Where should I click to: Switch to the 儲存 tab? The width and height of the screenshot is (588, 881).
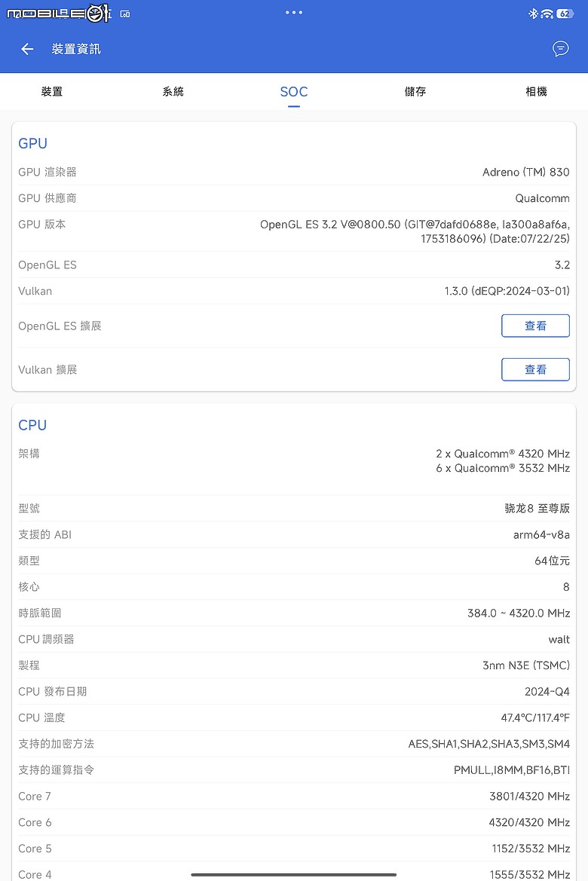click(415, 92)
